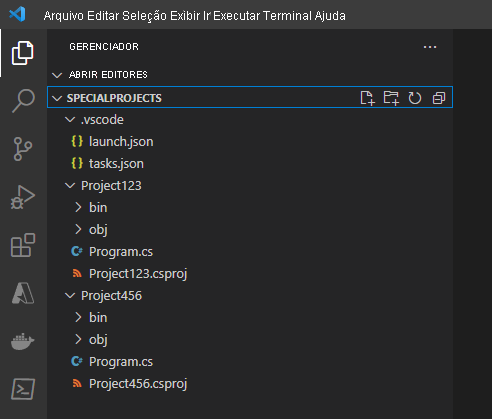Click the GERENCIADOR panel title
Viewport: 492px width, 419px height.
point(104,47)
